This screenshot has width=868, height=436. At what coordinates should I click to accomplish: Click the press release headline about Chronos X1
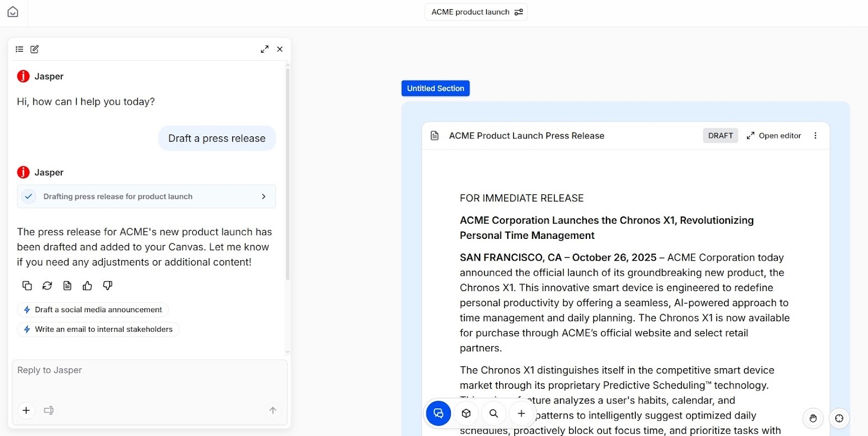point(607,228)
